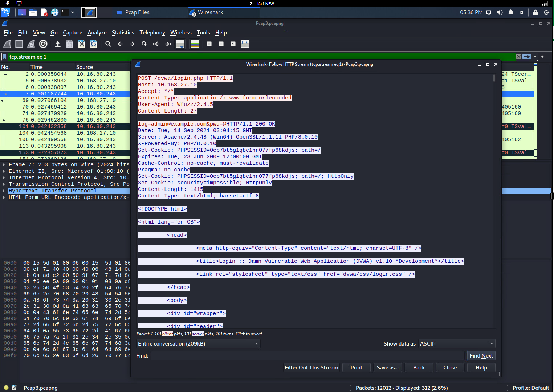Open the Analyze menu
Screen dimensions: 554x392
pos(97,33)
